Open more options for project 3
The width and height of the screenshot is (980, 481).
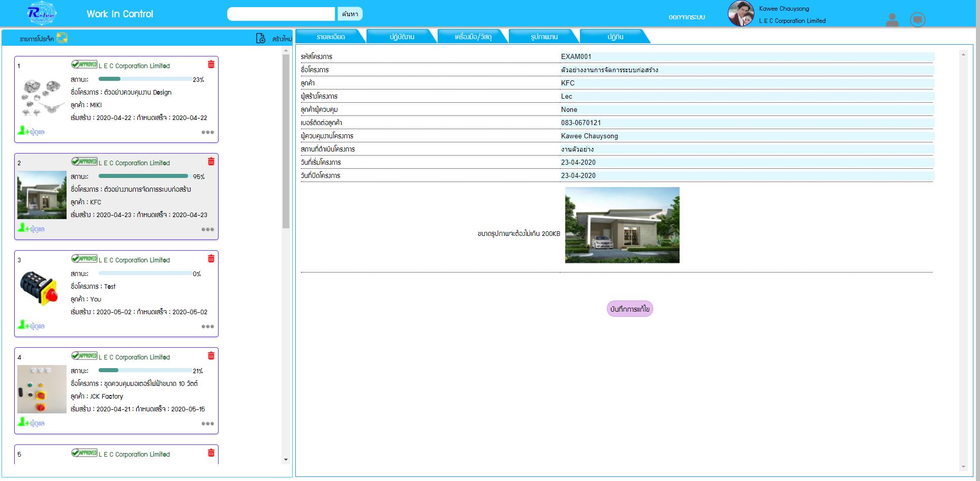[x=207, y=326]
